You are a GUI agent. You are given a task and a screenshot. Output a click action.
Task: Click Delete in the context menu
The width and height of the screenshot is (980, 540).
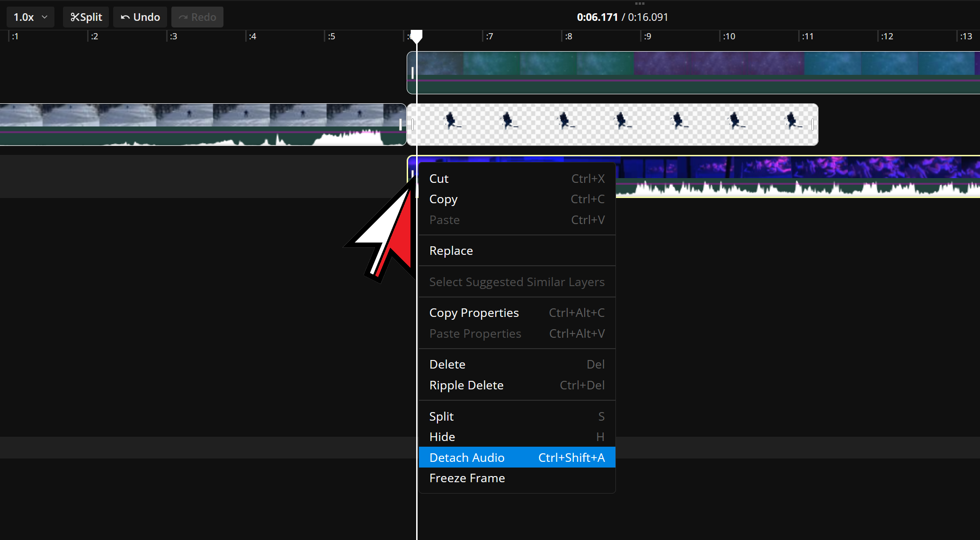click(517, 364)
